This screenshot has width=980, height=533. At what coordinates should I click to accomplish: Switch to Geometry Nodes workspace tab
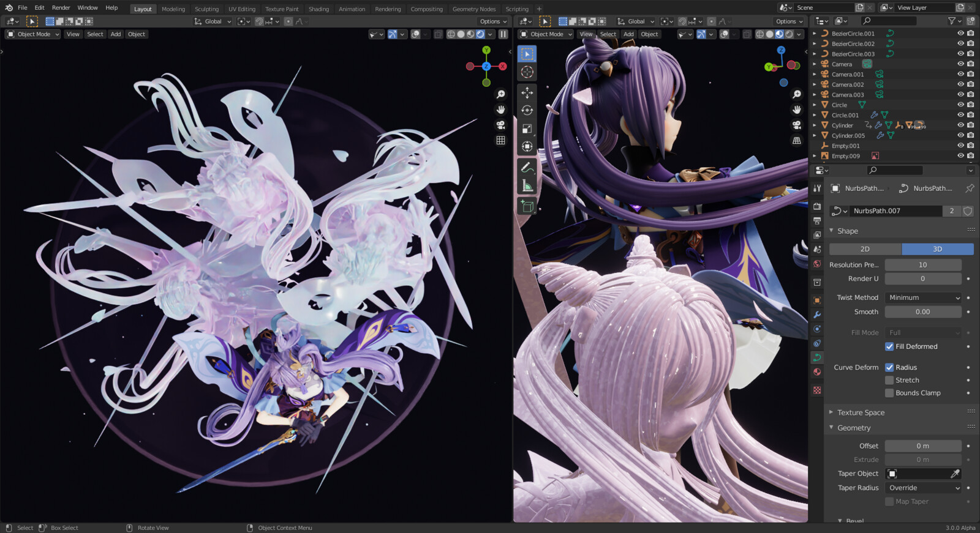(474, 9)
